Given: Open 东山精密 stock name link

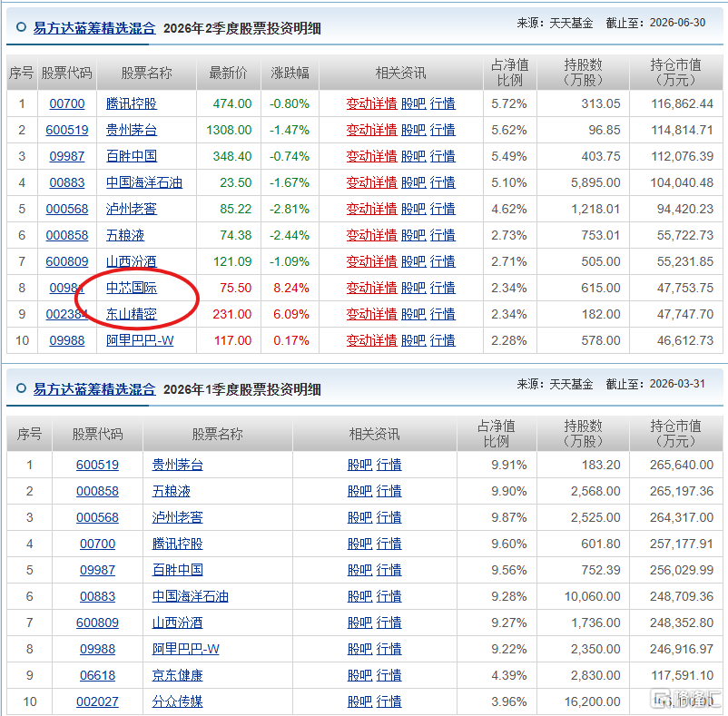Looking at the screenshot, I should [x=132, y=314].
